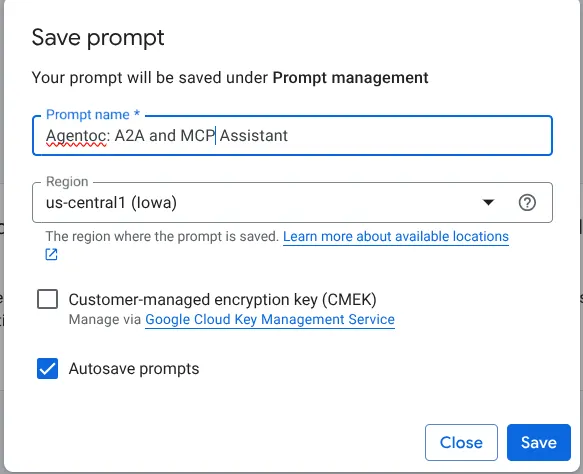The height and width of the screenshot is (474, 583).
Task: Click the Autosave prompts label text
Action: click(134, 369)
